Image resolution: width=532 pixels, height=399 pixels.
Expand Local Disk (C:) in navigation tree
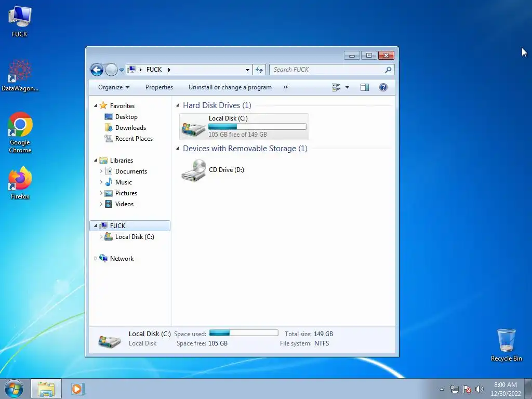(101, 237)
